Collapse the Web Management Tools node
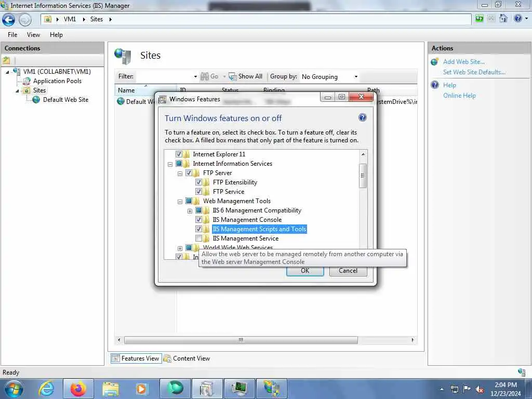 [x=180, y=202]
